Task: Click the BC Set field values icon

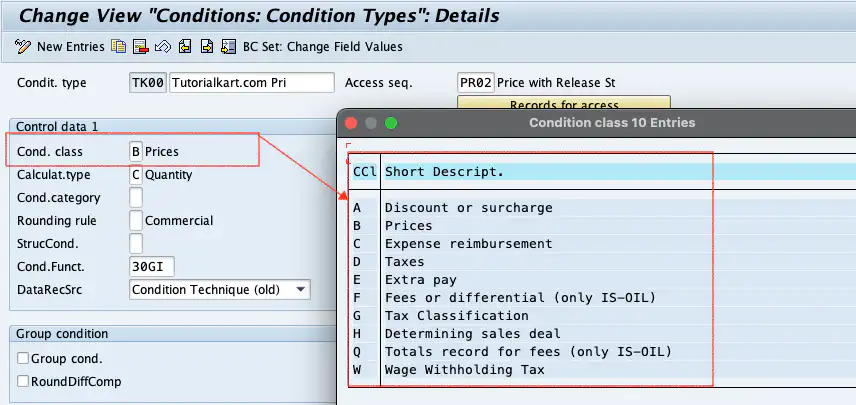Action: [x=228, y=46]
